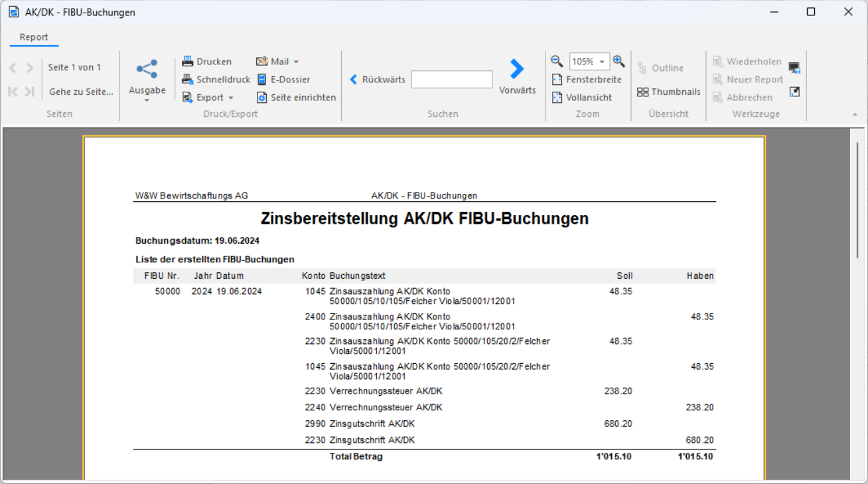Click report title Zinsbereitstellung AK/DK FIBU-Buchungen
Viewport: 868px width, 484px height.
(425, 218)
